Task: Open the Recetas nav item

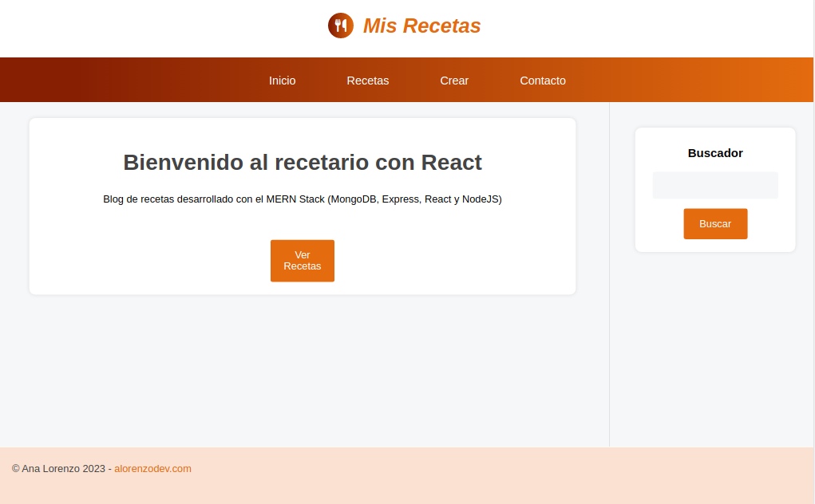Action: [x=367, y=81]
